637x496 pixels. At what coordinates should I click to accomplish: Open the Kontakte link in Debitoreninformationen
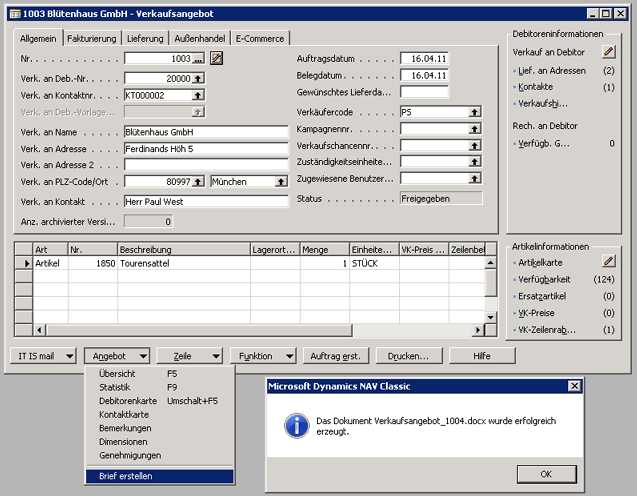point(535,87)
